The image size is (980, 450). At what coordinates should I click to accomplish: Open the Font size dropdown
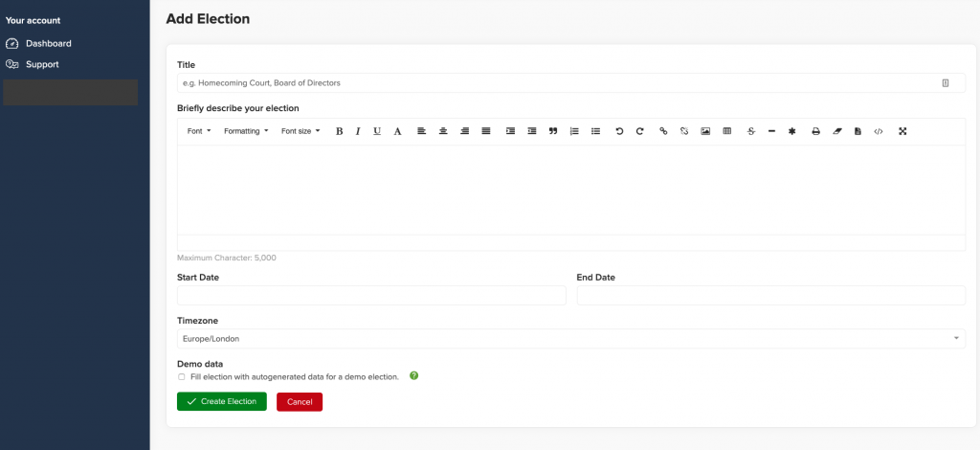tap(301, 131)
